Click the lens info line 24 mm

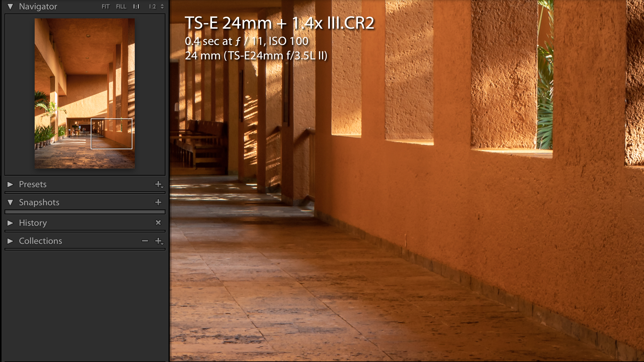point(256,56)
